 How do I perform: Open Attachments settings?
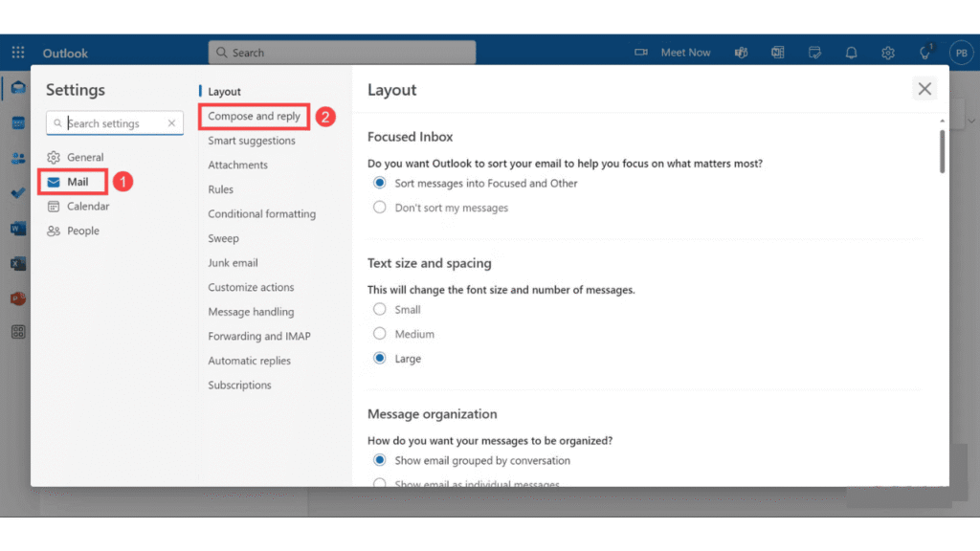pyautogui.click(x=237, y=165)
